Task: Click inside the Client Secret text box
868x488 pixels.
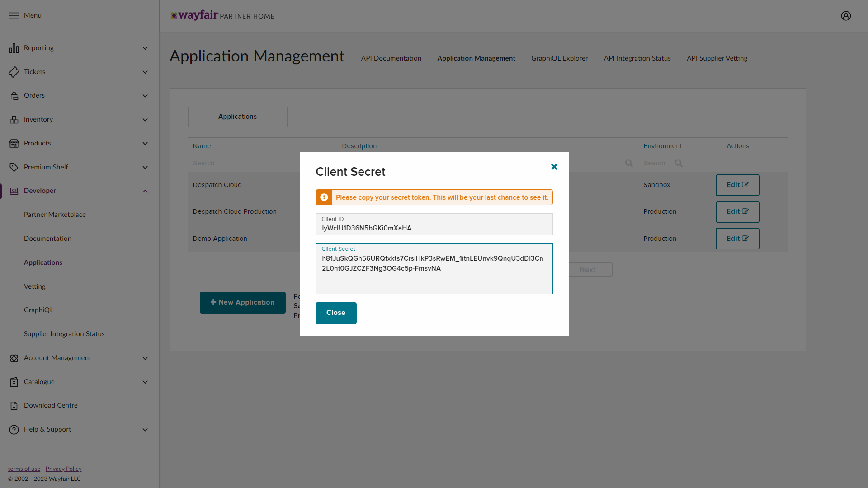Action: pos(434,269)
